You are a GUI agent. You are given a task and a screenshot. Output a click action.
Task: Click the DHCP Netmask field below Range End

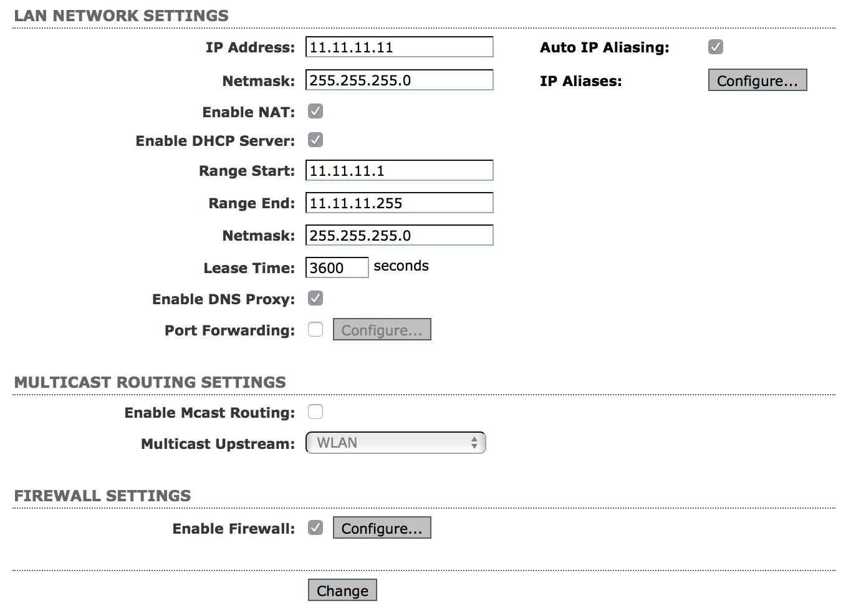click(x=399, y=236)
